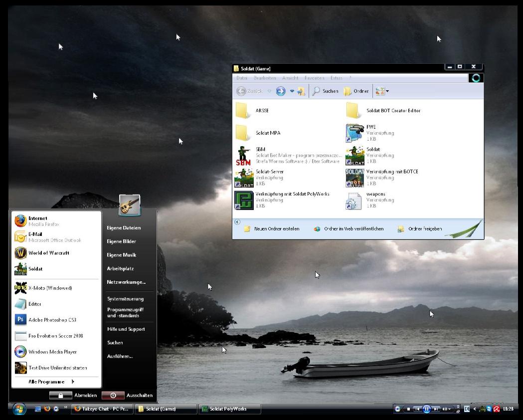
Task: Click the Ausschalten shutdown button
Action: (113, 395)
